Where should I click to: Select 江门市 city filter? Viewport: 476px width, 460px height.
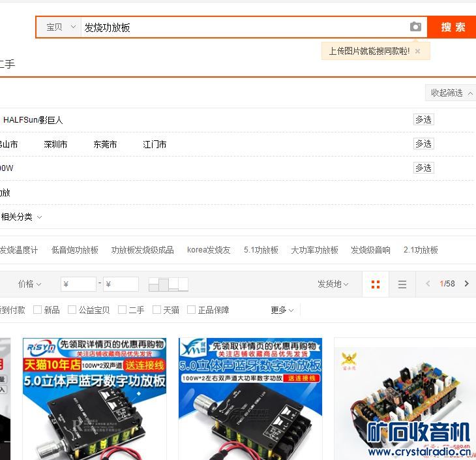pyautogui.click(x=155, y=144)
